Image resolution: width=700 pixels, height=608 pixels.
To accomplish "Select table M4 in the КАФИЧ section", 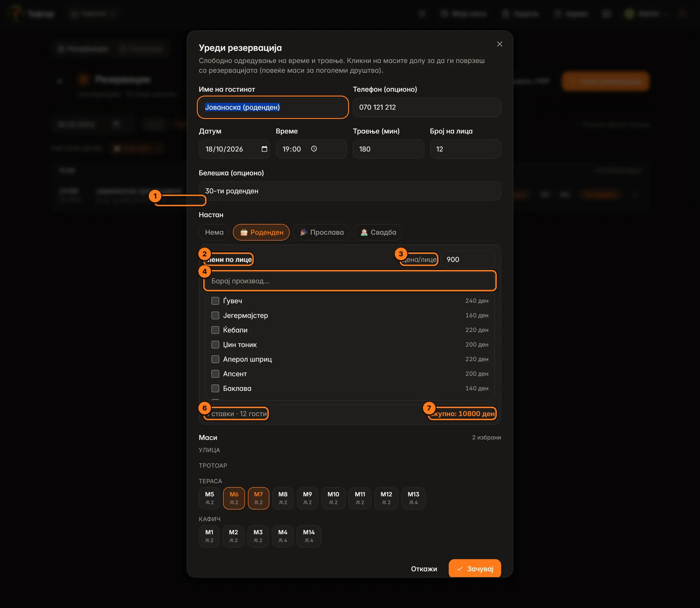I will [x=283, y=536].
